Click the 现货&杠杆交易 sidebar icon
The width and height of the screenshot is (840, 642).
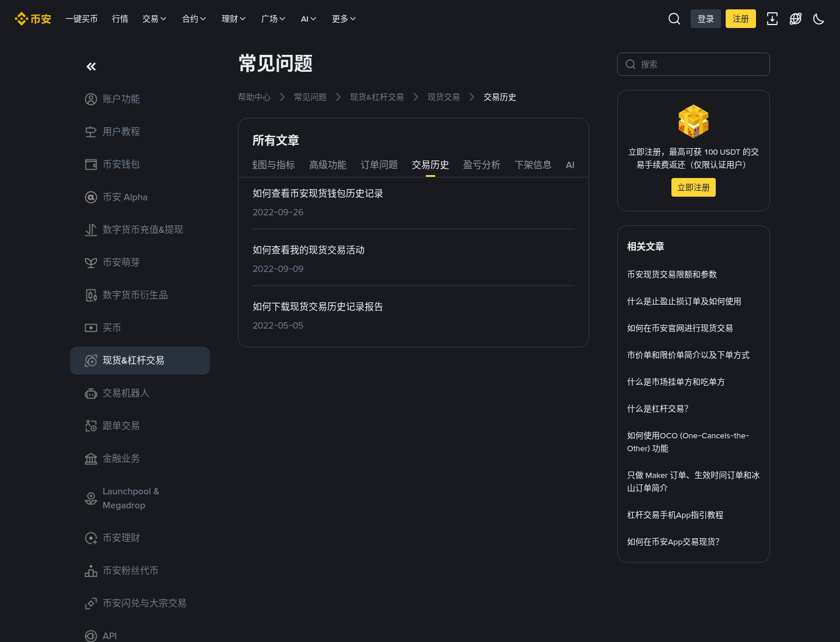[x=91, y=361]
